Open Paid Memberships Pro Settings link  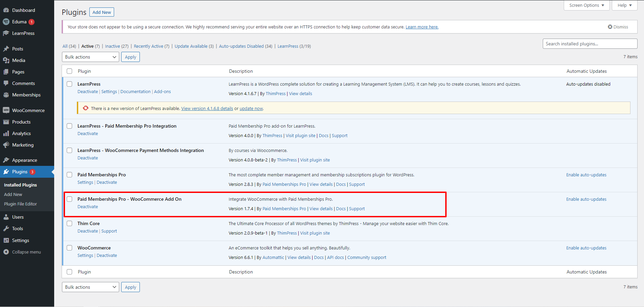tap(85, 182)
